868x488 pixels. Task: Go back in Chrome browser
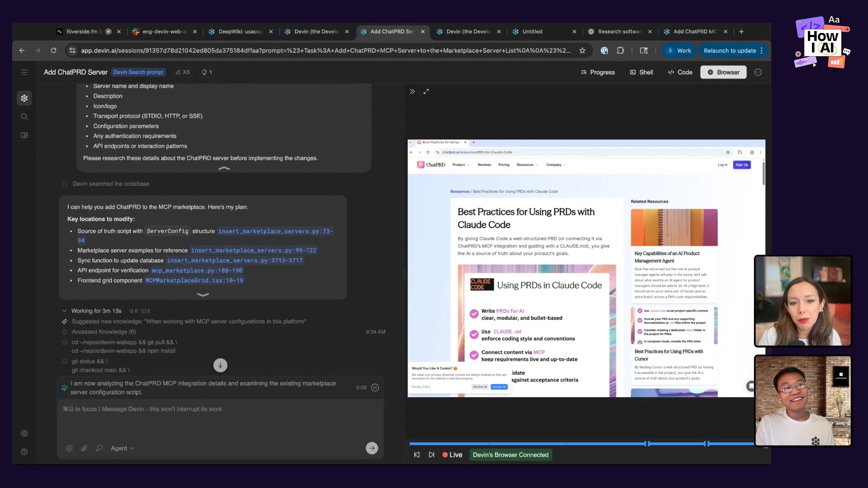pos(22,51)
